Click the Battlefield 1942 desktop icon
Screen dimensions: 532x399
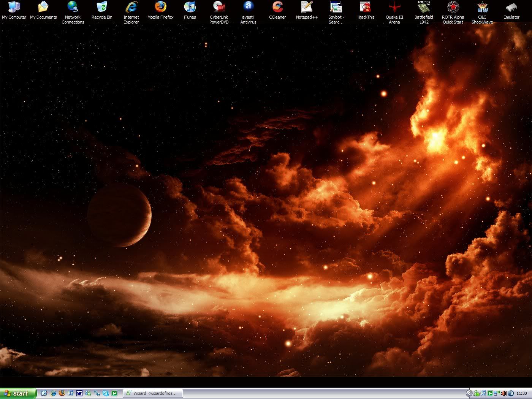coord(424,13)
